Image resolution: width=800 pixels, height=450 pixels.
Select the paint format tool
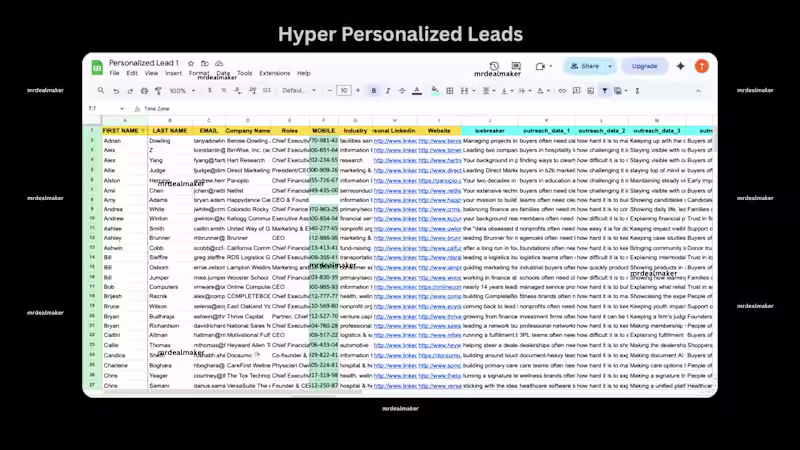(x=158, y=91)
